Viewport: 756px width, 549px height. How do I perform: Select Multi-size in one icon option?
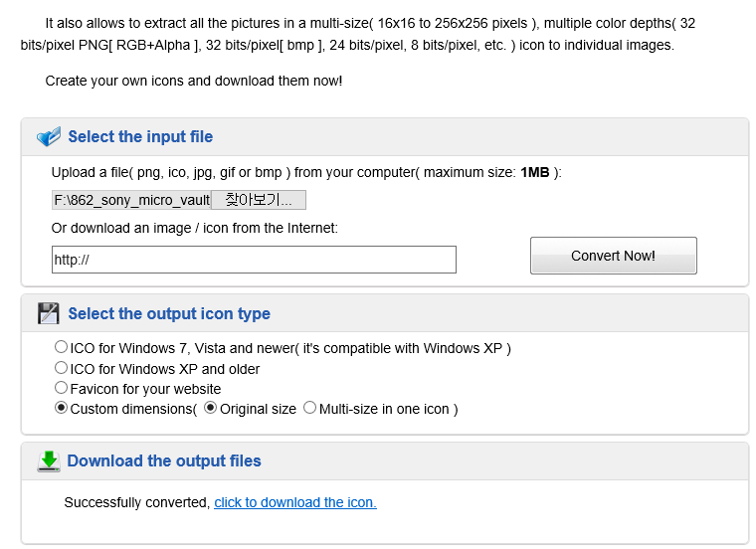point(309,408)
